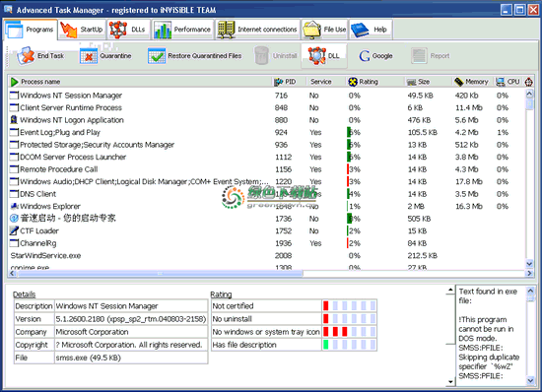
Task: Click the Quarantine calendar icon
Action: [89, 55]
